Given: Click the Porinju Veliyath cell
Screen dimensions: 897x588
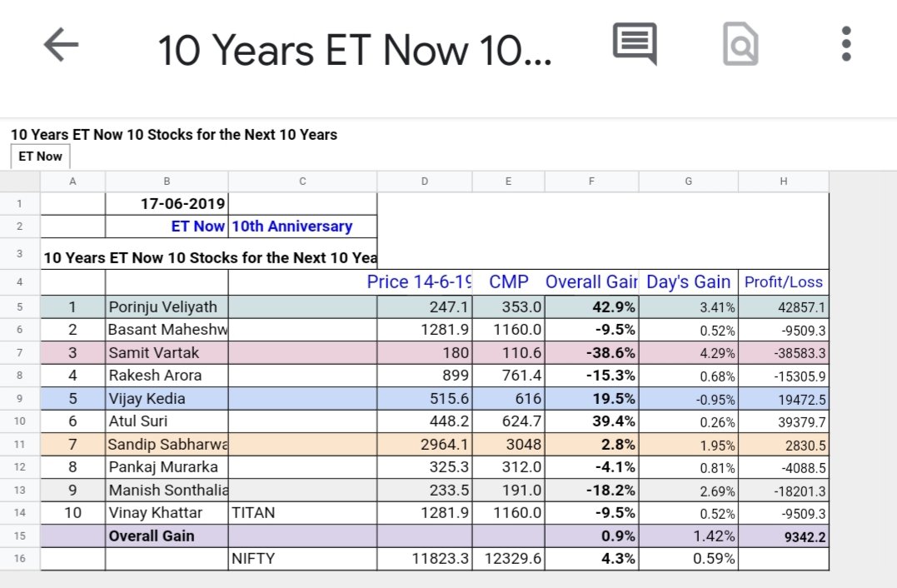Looking at the screenshot, I should point(167,306).
